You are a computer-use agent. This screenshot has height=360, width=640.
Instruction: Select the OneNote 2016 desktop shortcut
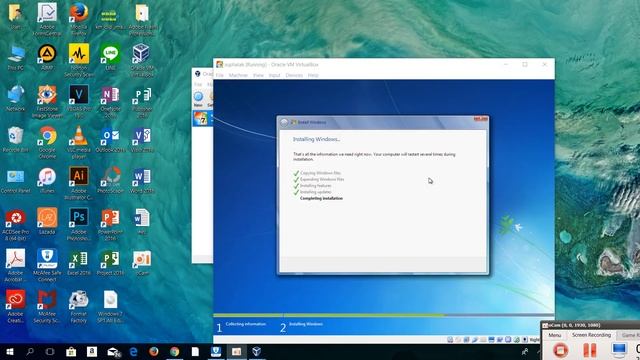click(110, 102)
